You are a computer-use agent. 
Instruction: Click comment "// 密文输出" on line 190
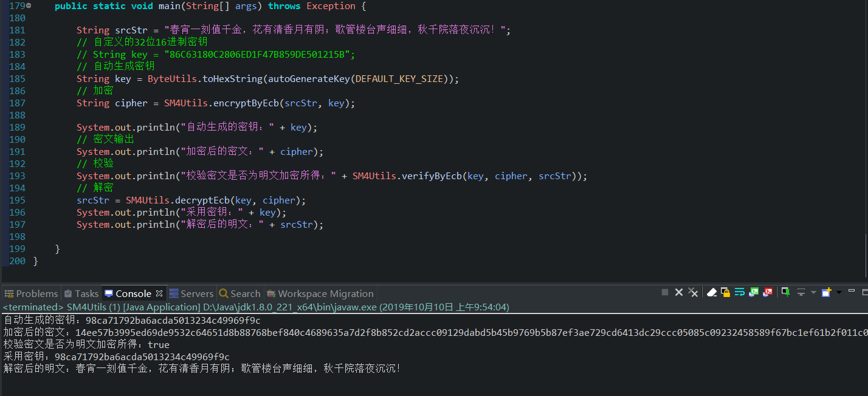105,140
